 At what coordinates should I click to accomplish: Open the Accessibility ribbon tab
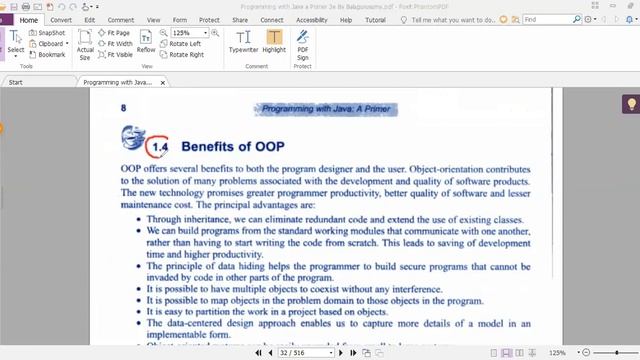click(311, 20)
